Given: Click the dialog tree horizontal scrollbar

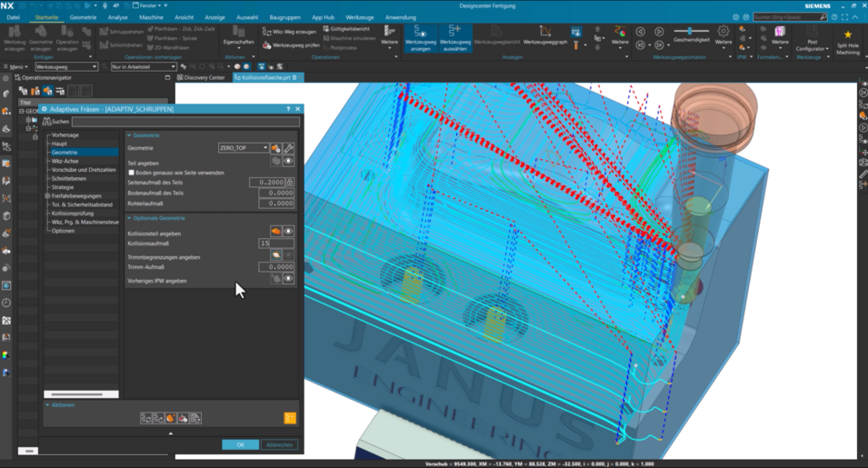Looking at the screenshot, I should (x=81, y=394).
